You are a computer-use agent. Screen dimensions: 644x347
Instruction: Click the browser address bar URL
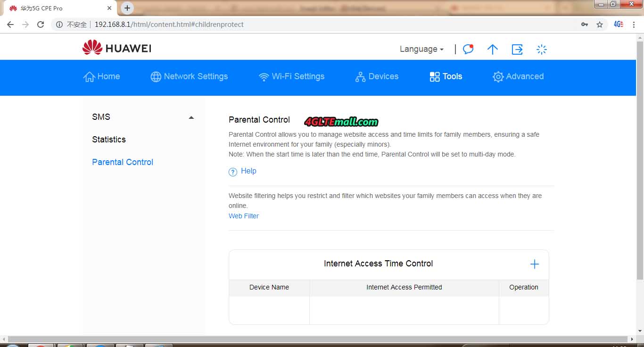(x=169, y=25)
